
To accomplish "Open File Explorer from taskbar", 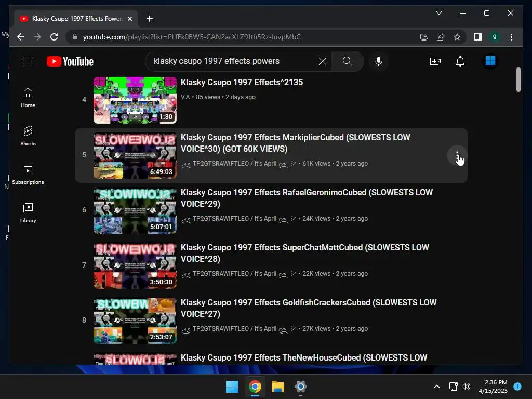I will point(277,387).
